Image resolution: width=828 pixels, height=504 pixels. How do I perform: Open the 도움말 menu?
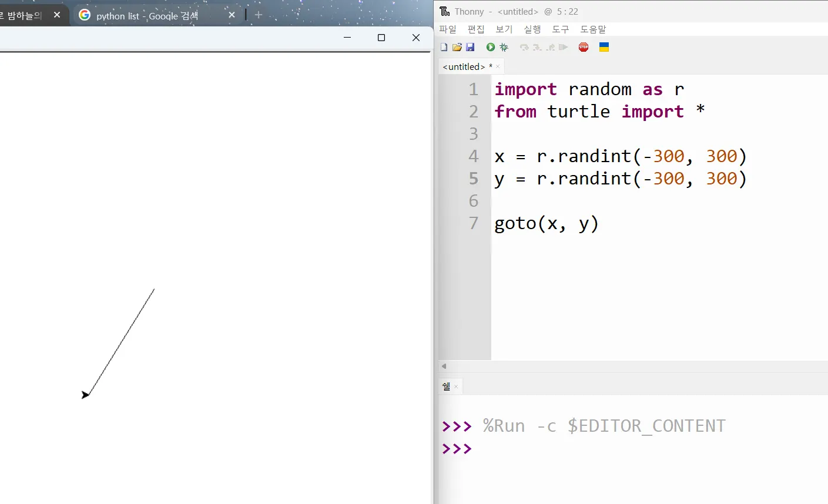(593, 29)
